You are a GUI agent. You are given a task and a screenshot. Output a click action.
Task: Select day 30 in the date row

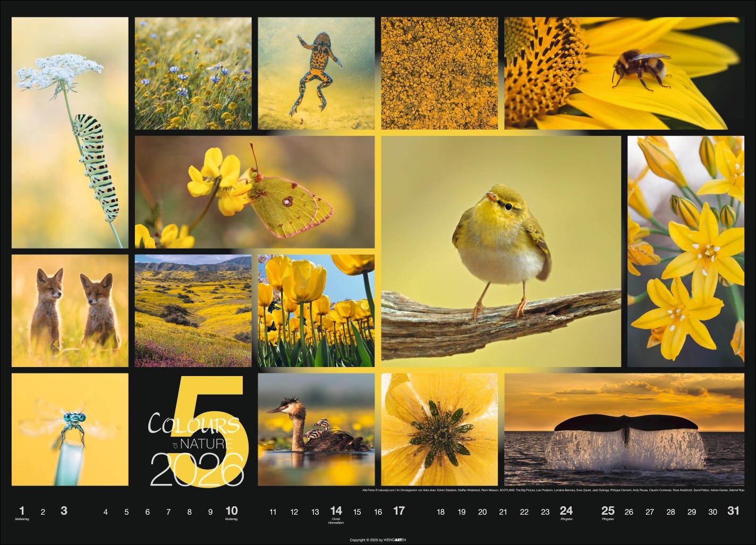click(x=713, y=512)
